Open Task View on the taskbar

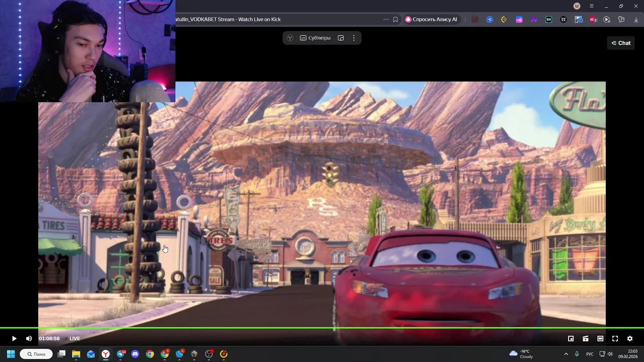tap(61, 354)
